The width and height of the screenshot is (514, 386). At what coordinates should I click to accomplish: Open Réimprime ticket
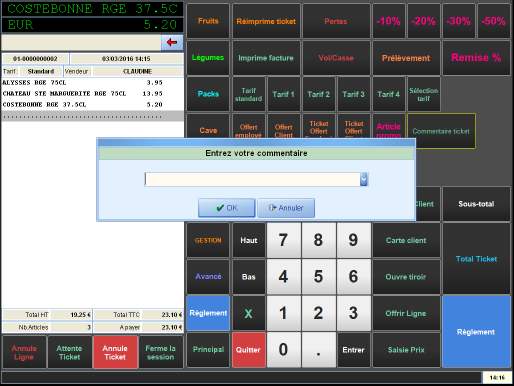[266, 21]
